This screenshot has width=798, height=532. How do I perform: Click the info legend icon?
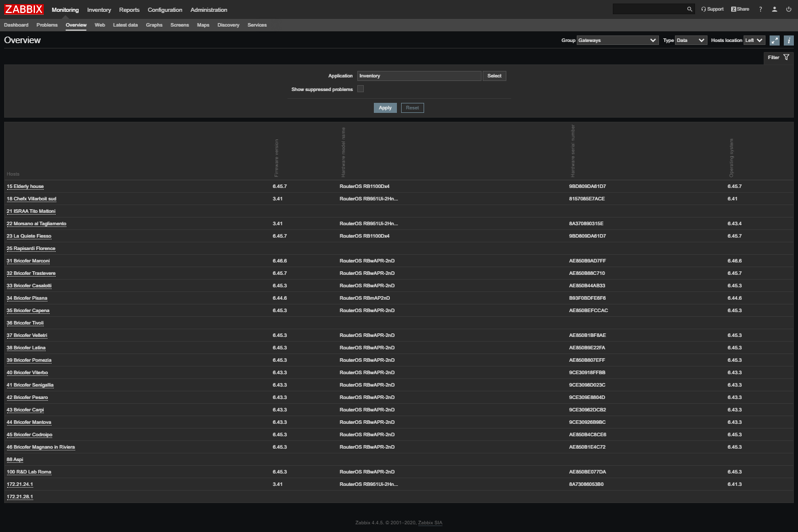789,40
